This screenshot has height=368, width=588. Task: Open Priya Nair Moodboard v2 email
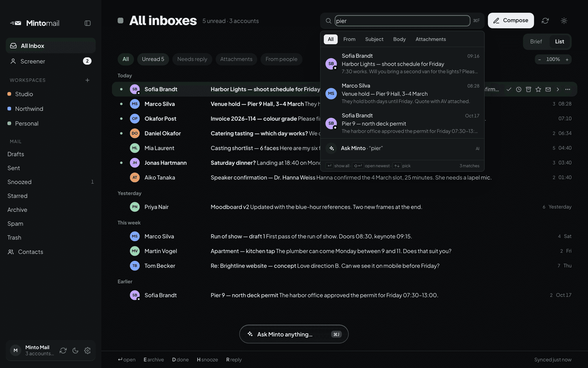pyautogui.click(x=344, y=207)
